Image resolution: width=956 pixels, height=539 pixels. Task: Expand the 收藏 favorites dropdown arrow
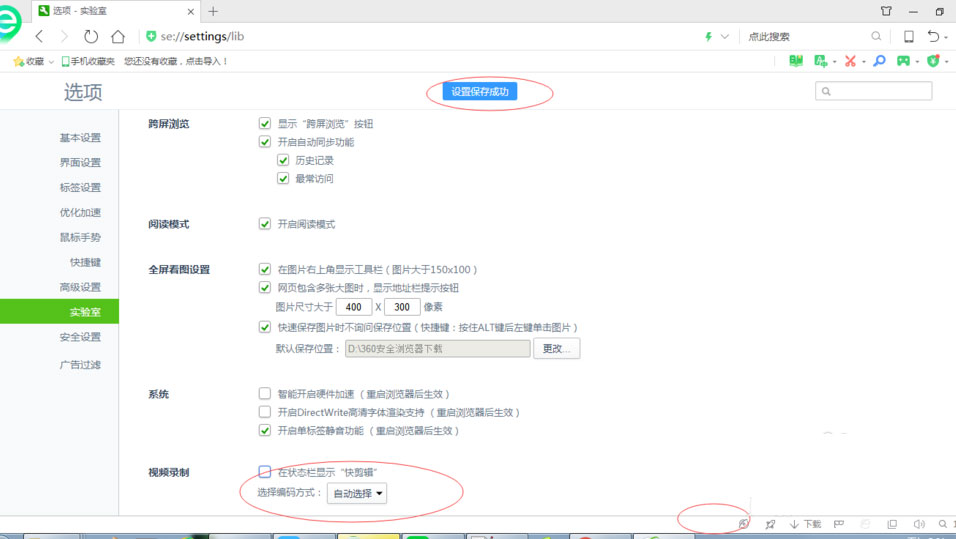tap(51, 62)
